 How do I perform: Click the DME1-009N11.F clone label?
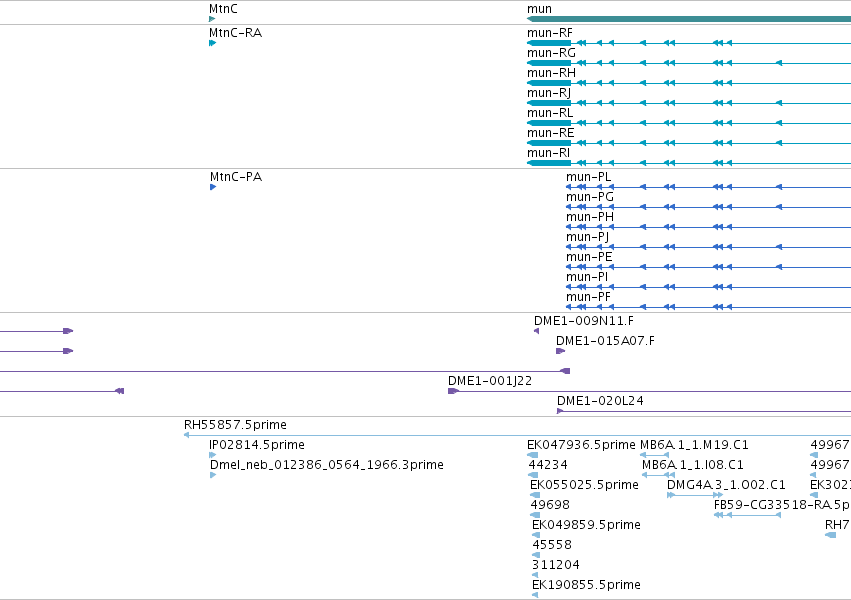click(584, 321)
